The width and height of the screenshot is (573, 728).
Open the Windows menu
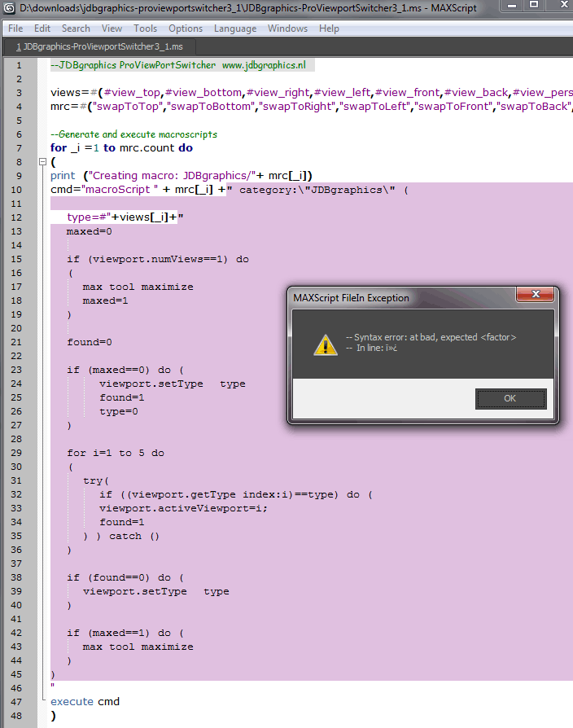pyautogui.click(x=287, y=29)
